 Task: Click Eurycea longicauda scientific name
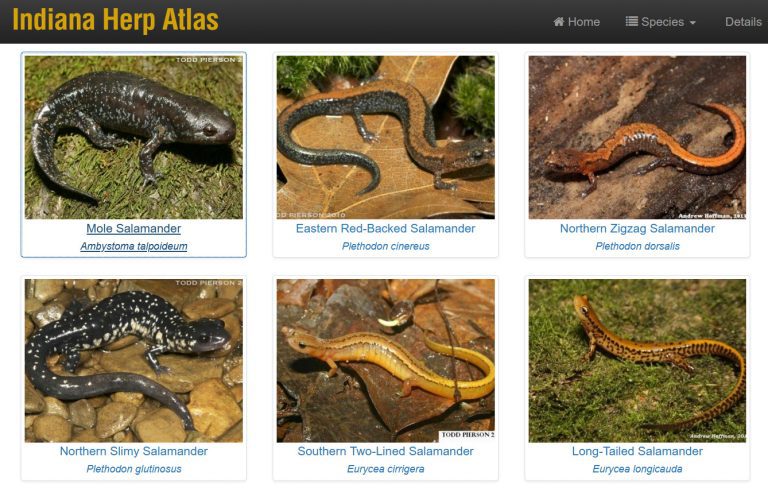(637, 469)
